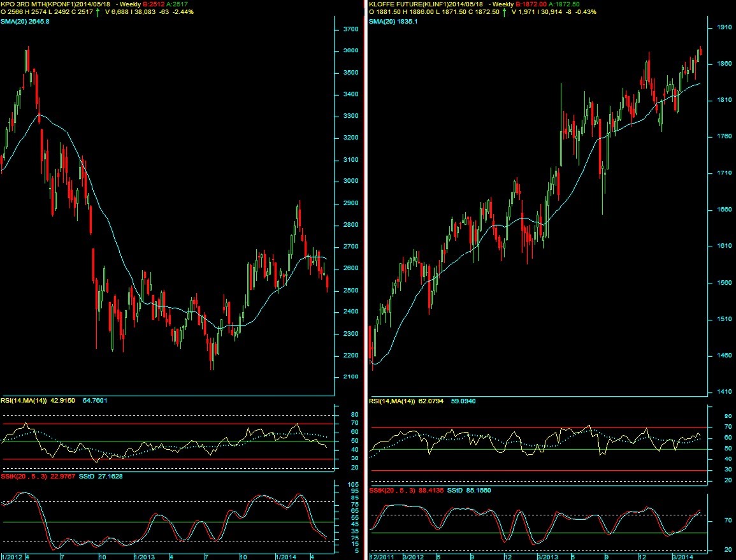736x560 pixels.
Task: Click the 1910 price axis label
Action: pos(725,27)
